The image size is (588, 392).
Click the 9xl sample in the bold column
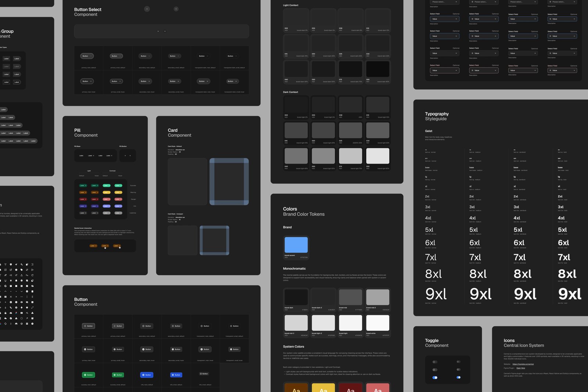(x=570, y=294)
